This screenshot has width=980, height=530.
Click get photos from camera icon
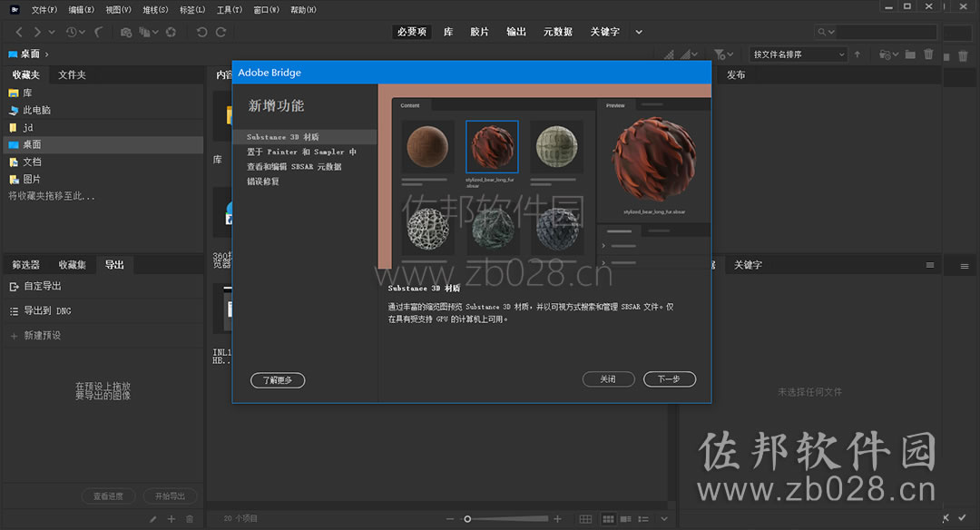click(x=125, y=32)
